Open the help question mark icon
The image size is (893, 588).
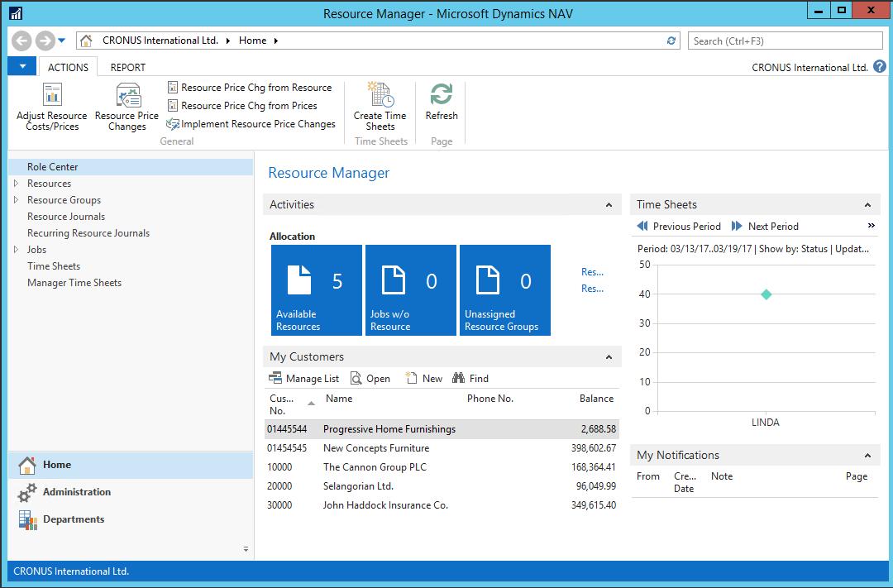pyautogui.click(x=880, y=67)
